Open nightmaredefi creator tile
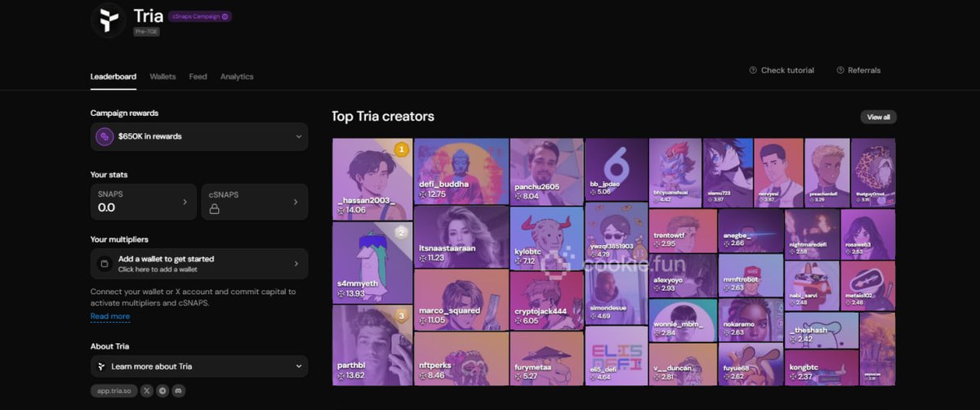Image resolution: width=980 pixels, height=410 pixels. coord(812,234)
